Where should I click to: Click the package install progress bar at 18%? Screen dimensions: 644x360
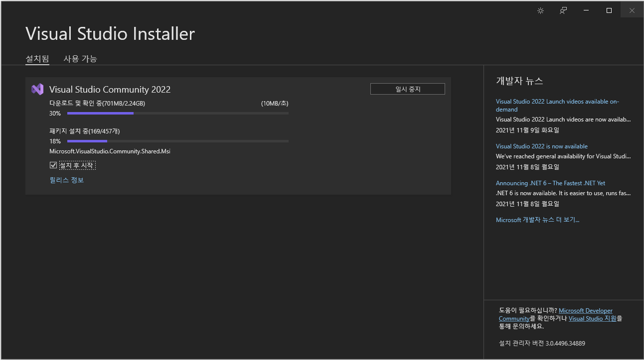tap(178, 141)
